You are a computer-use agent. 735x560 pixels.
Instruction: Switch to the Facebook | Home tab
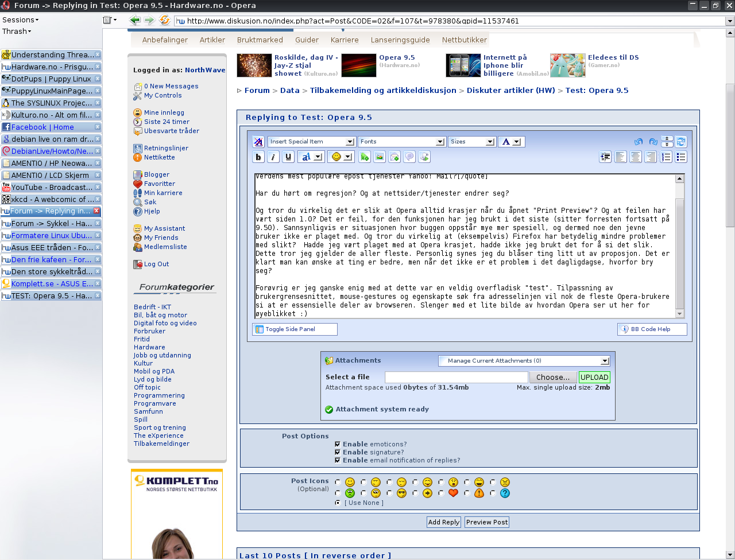[x=51, y=127]
